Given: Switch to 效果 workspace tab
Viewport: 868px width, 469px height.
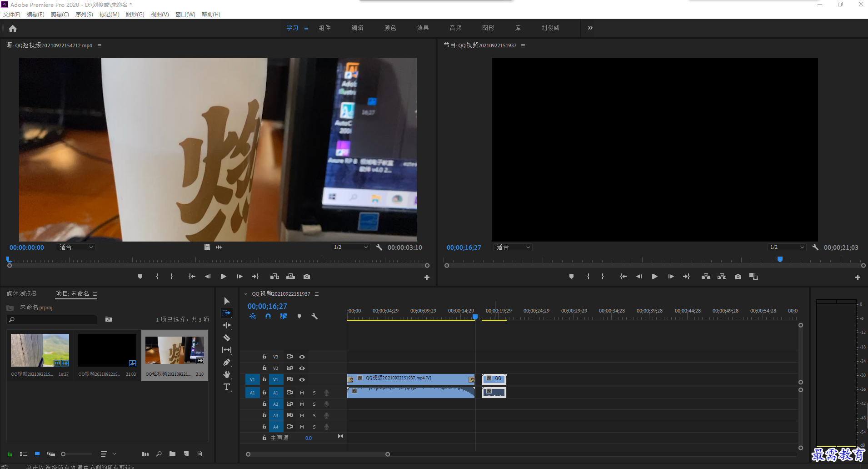Looking at the screenshot, I should [x=423, y=28].
